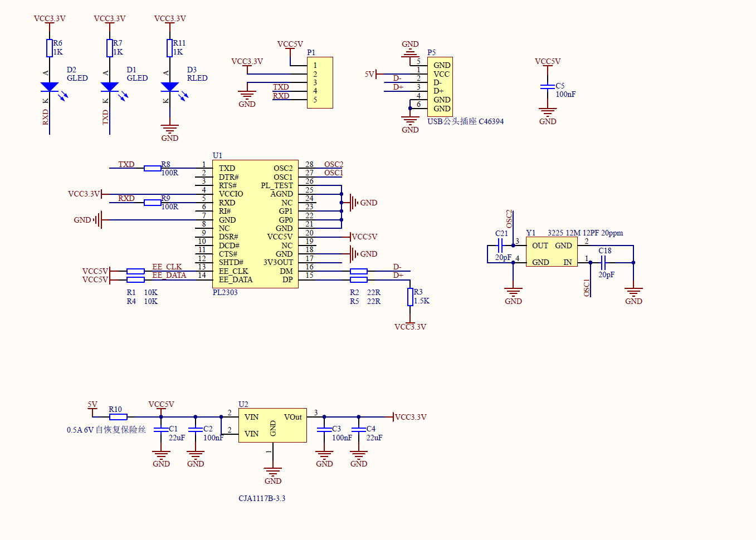Click the 0.5A 6V 自恢复保险丝 note
Viewport: 756px width, 540px height.
click(x=106, y=430)
